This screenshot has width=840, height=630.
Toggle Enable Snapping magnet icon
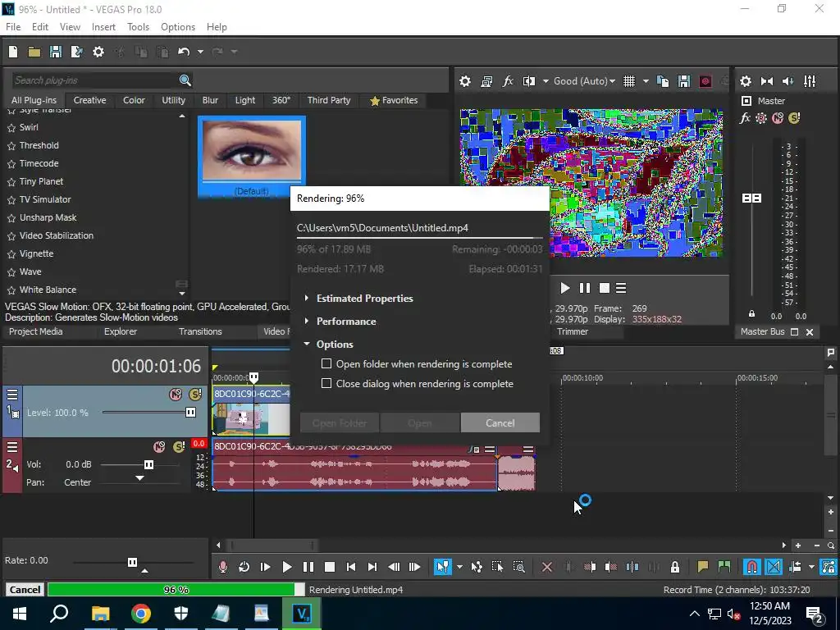752,567
